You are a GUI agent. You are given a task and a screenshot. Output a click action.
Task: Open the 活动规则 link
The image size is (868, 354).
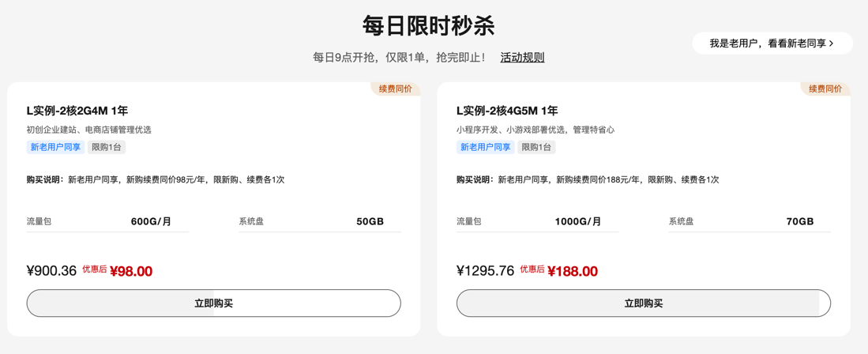(522, 57)
